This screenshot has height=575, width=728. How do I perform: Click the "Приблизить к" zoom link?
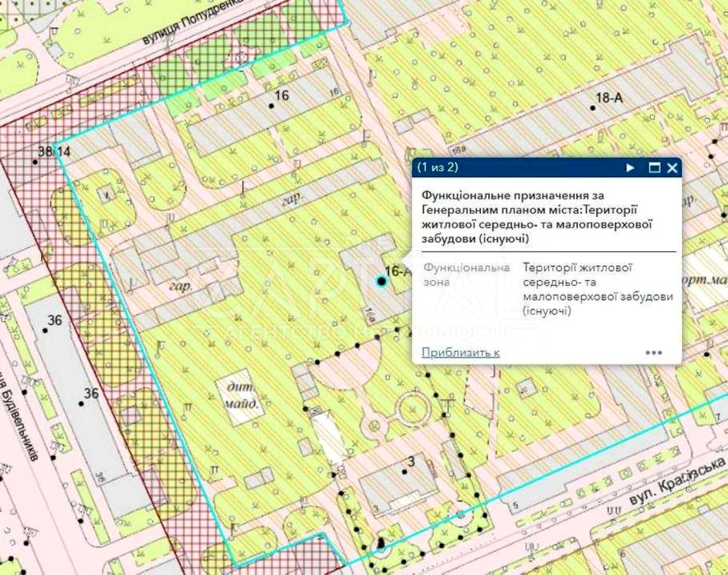coord(461,352)
